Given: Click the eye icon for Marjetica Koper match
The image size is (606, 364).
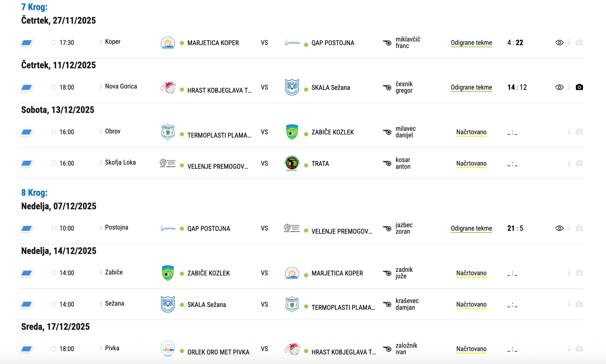Looking at the screenshot, I should [x=559, y=43].
